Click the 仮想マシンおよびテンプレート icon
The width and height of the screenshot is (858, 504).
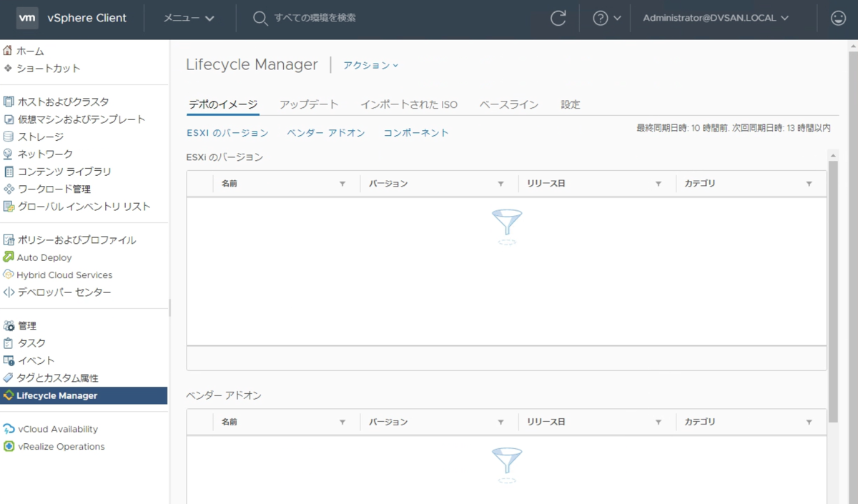(9, 119)
